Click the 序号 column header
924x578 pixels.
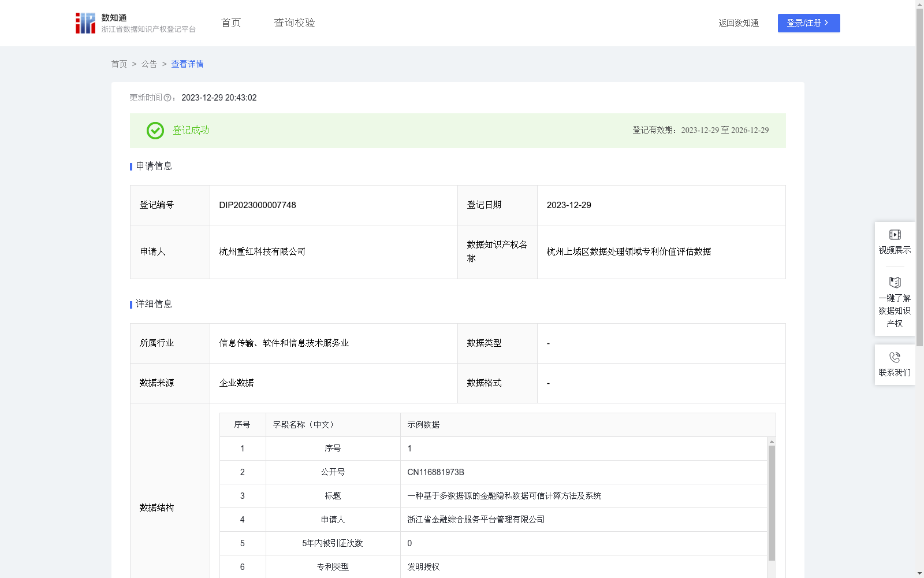point(242,425)
